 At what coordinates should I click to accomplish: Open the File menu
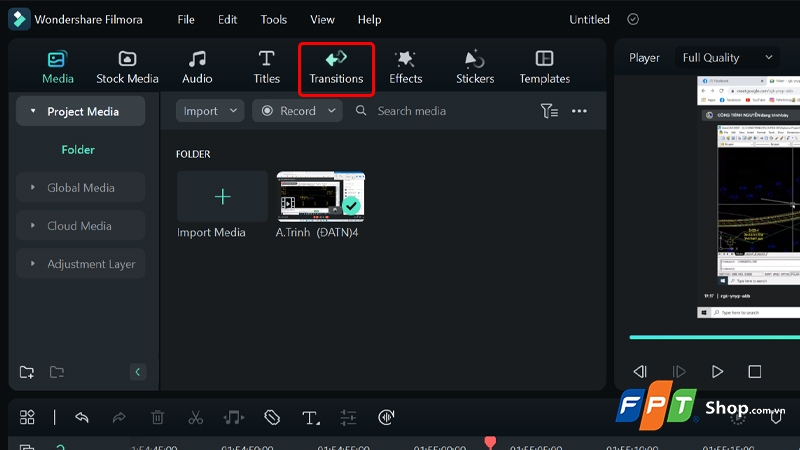[x=186, y=20]
